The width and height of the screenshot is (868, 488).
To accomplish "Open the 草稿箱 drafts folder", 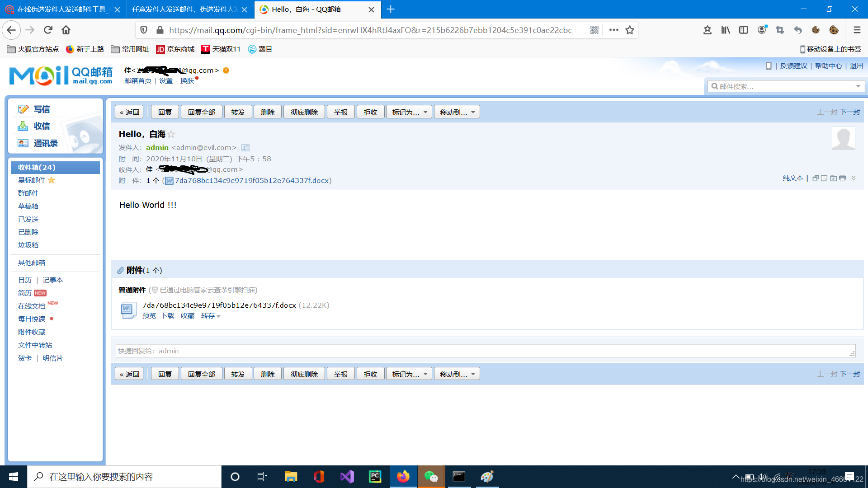I will (x=28, y=206).
